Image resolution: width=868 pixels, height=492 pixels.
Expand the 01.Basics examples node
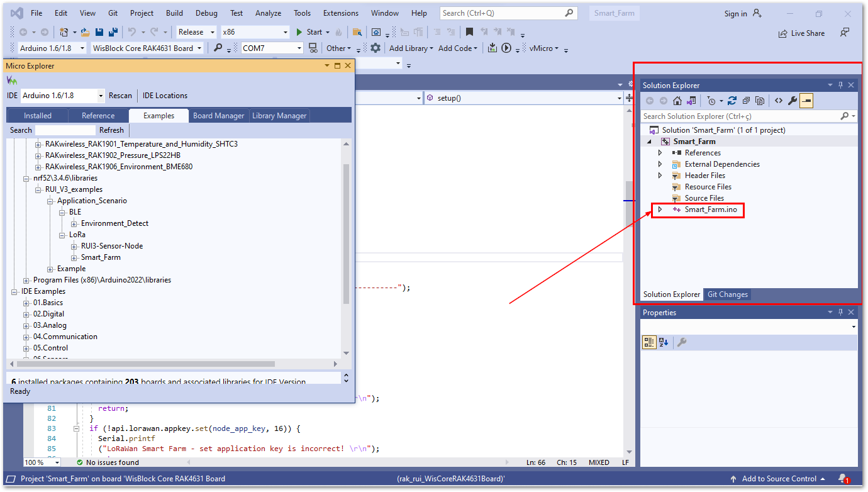tap(26, 303)
